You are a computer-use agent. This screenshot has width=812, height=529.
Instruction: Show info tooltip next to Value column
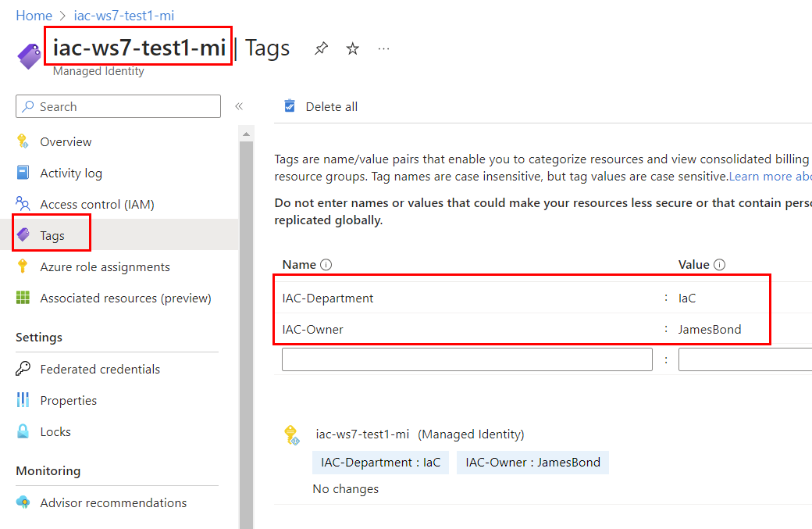coord(719,265)
